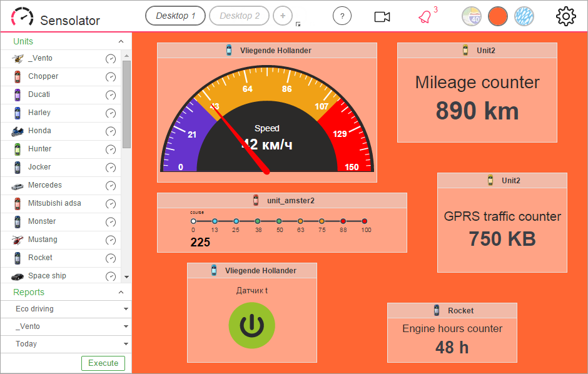
Task: Collapse the Units panel
Action: (x=121, y=41)
